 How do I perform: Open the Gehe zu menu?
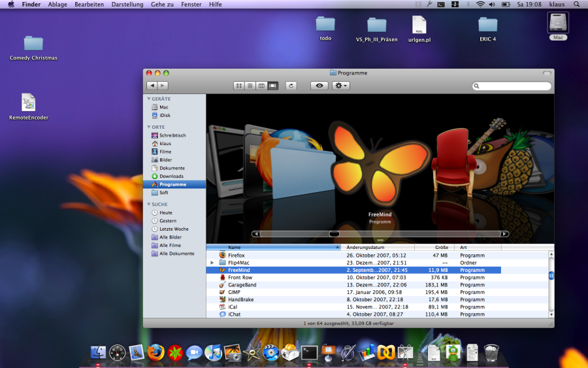(x=162, y=5)
